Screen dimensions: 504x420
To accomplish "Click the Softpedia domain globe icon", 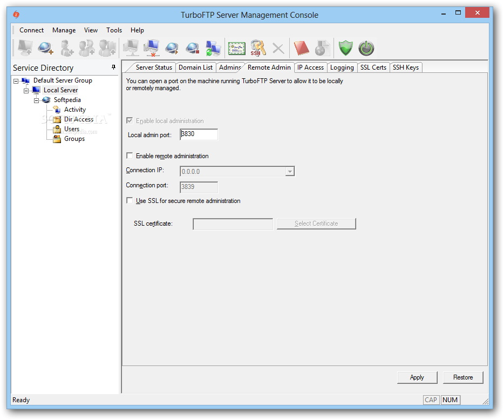I will point(46,100).
